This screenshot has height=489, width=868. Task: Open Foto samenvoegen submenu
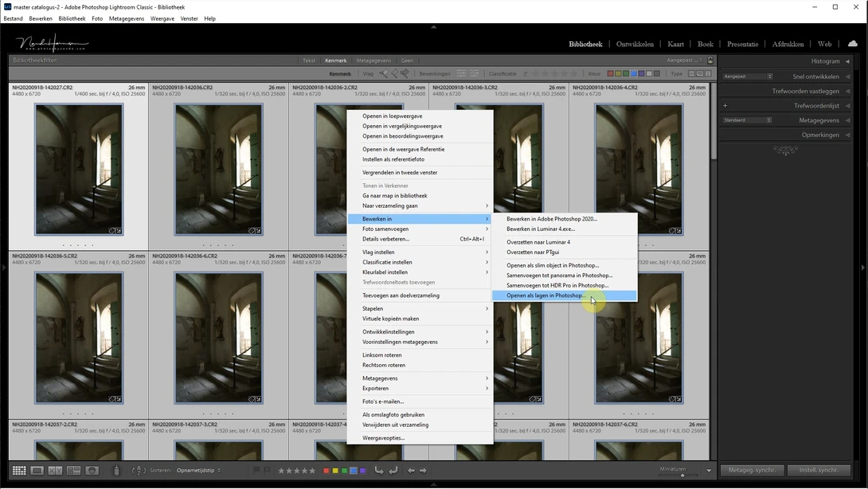coord(420,229)
